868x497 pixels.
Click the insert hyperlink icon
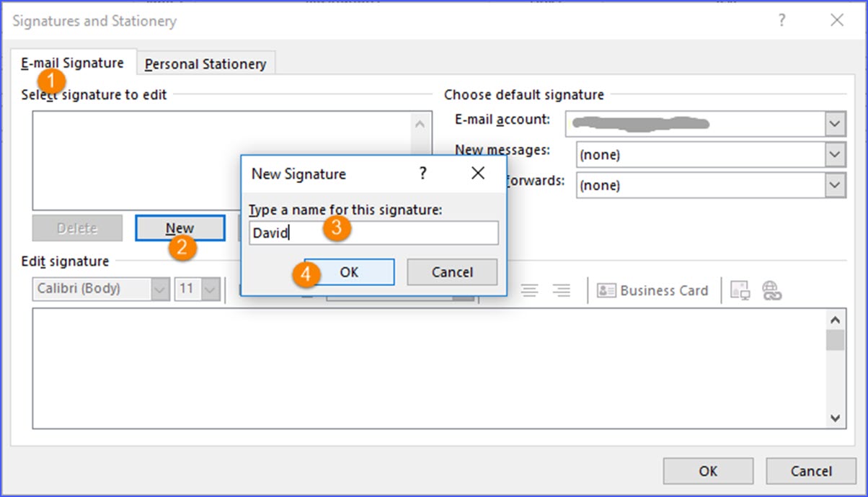pos(771,290)
